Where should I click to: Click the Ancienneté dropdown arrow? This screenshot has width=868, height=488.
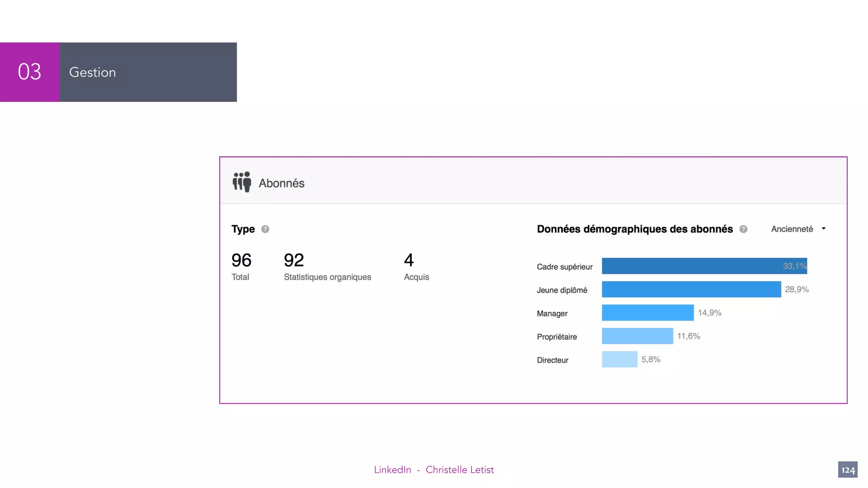pos(823,229)
